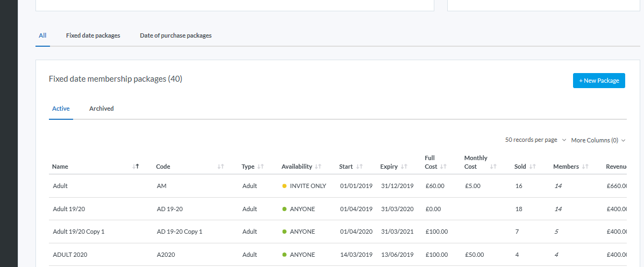Sort by Monthly Cost arrows
The width and height of the screenshot is (644, 267).
coord(493,167)
